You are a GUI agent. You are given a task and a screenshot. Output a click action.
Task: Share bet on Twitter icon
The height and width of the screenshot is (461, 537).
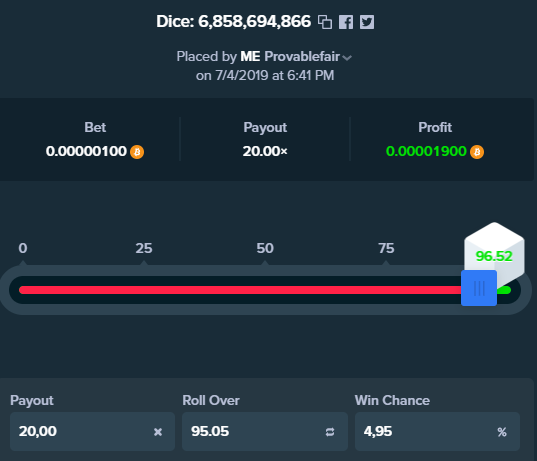pos(367,22)
